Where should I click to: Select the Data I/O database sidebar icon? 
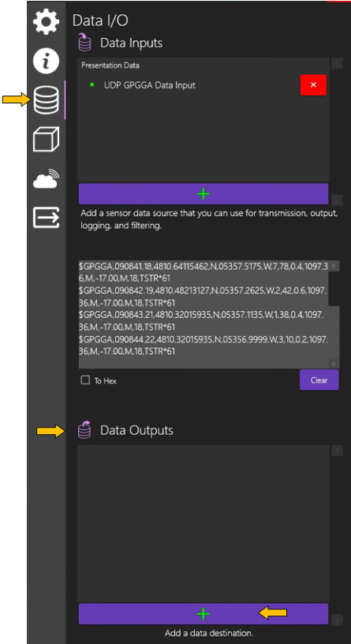tap(46, 99)
